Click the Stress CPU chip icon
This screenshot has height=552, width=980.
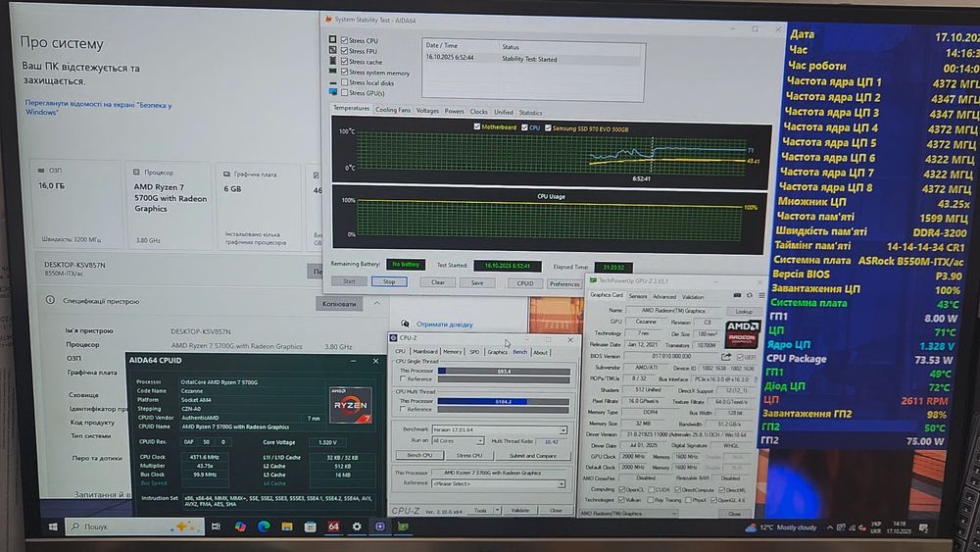click(332, 39)
